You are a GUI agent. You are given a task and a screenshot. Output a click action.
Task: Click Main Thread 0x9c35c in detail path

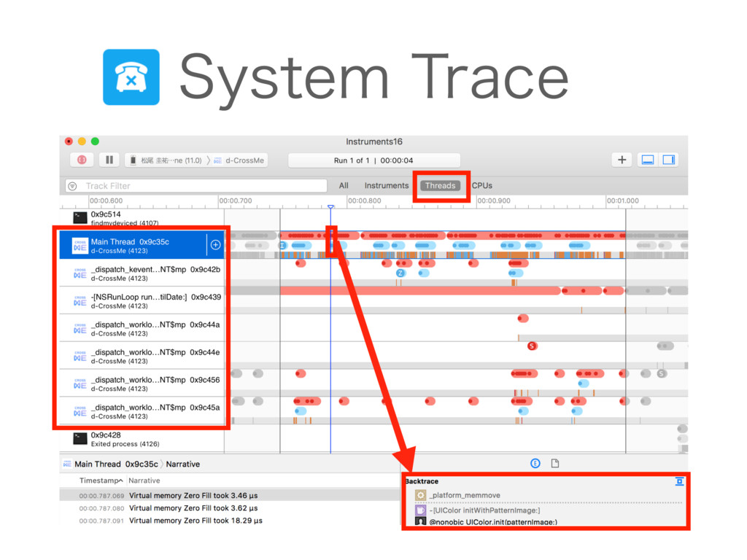click(x=116, y=464)
